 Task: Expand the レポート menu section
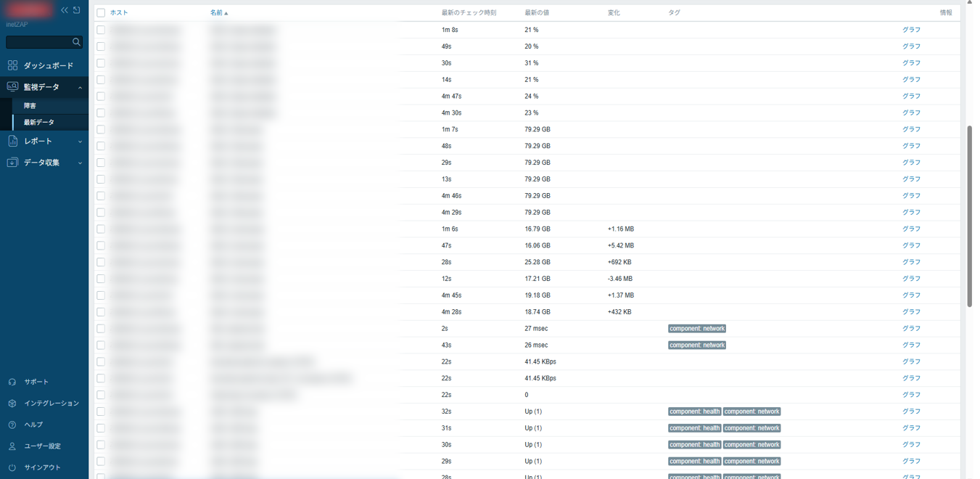[x=80, y=142]
